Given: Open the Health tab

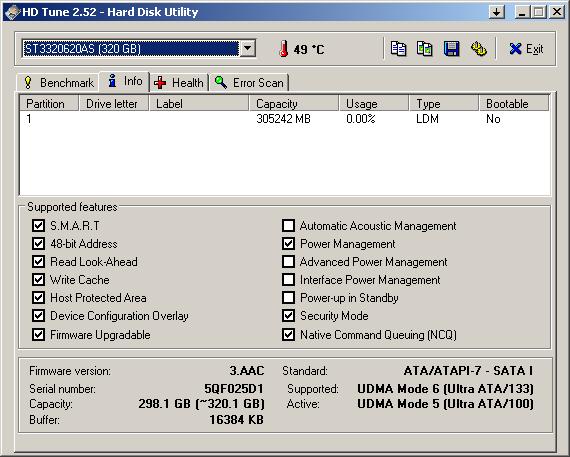Looking at the screenshot, I should [179, 83].
